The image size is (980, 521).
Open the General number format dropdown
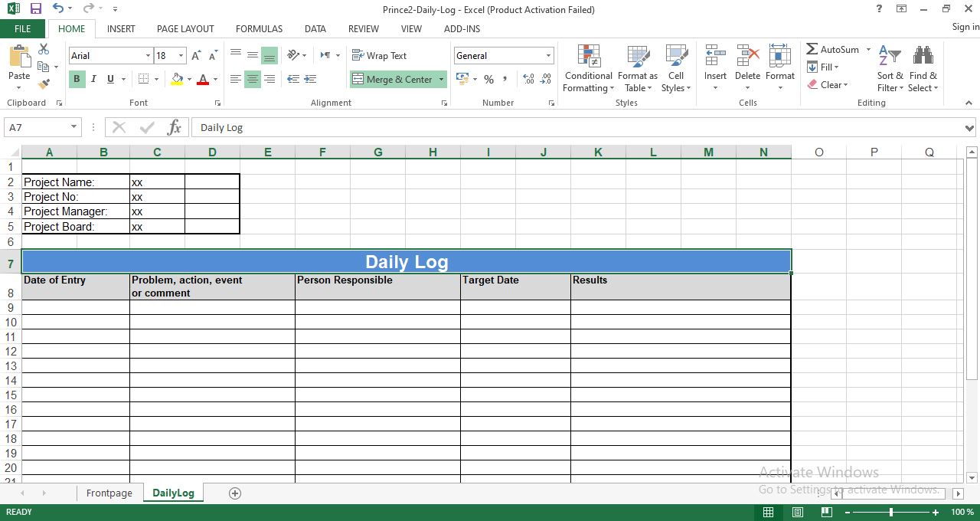(x=548, y=55)
